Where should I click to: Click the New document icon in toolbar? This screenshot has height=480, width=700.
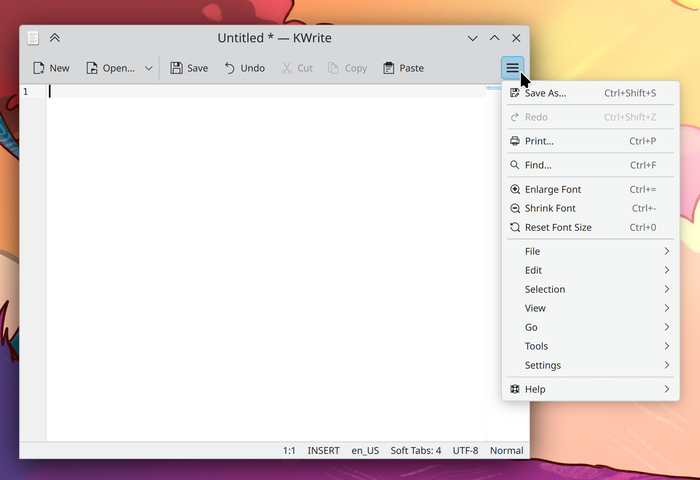click(x=39, y=68)
